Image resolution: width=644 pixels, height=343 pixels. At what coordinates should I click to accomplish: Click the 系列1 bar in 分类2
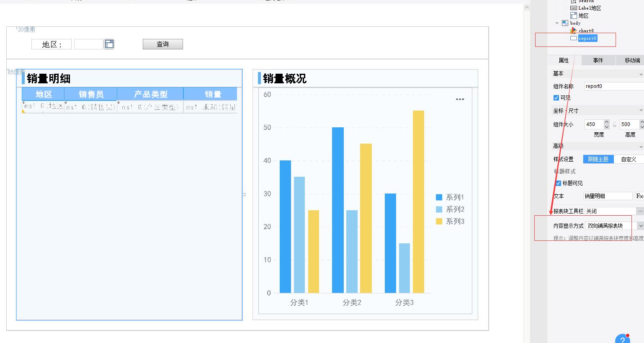click(x=338, y=210)
